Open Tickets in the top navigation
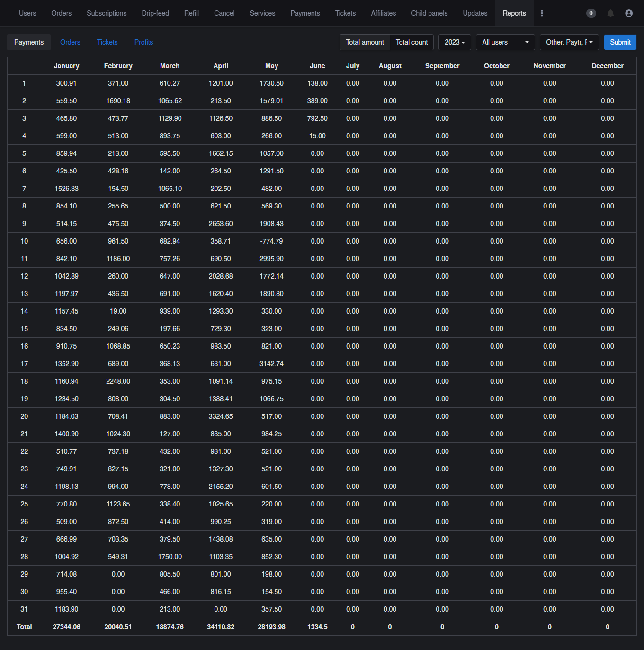 [345, 13]
